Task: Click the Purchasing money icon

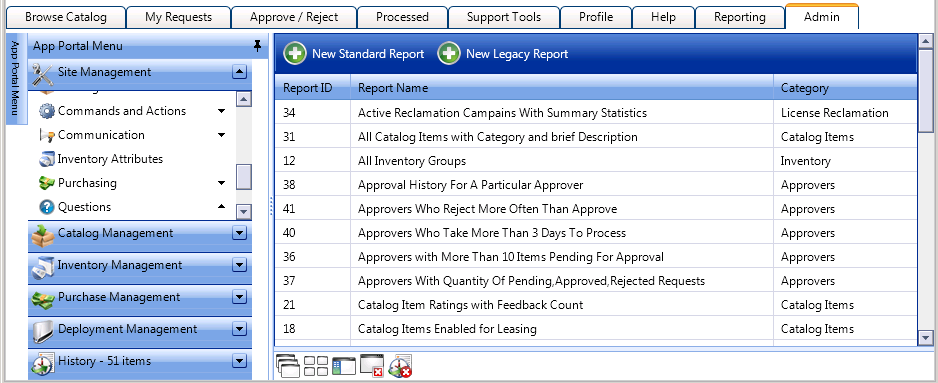Action: (x=47, y=183)
